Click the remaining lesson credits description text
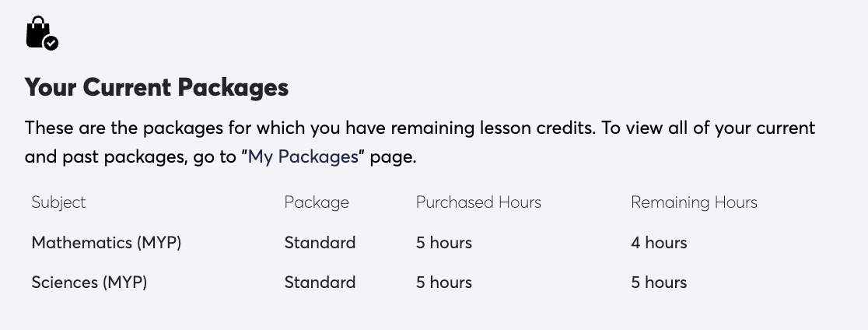The image size is (868, 330). (x=419, y=142)
